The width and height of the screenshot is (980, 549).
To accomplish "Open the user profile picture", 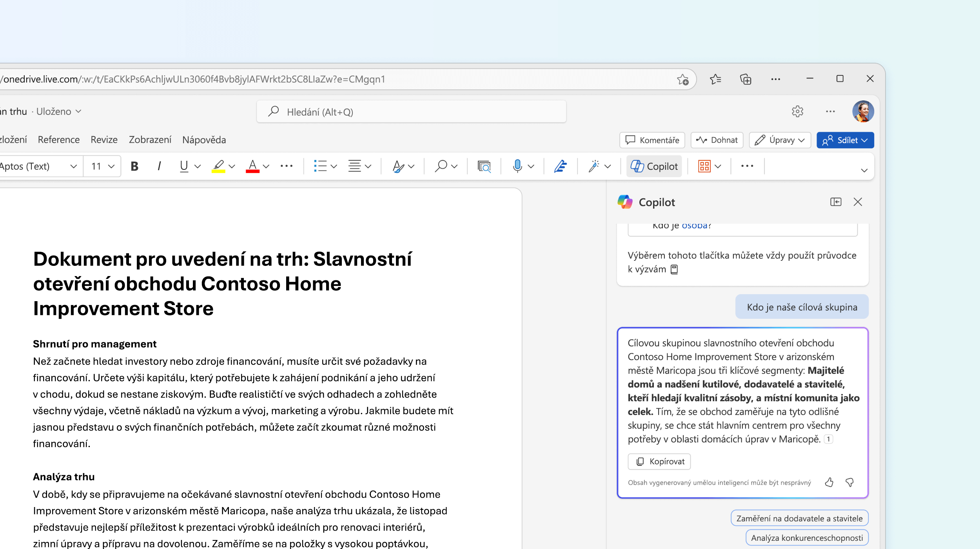I will tap(863, 111).
